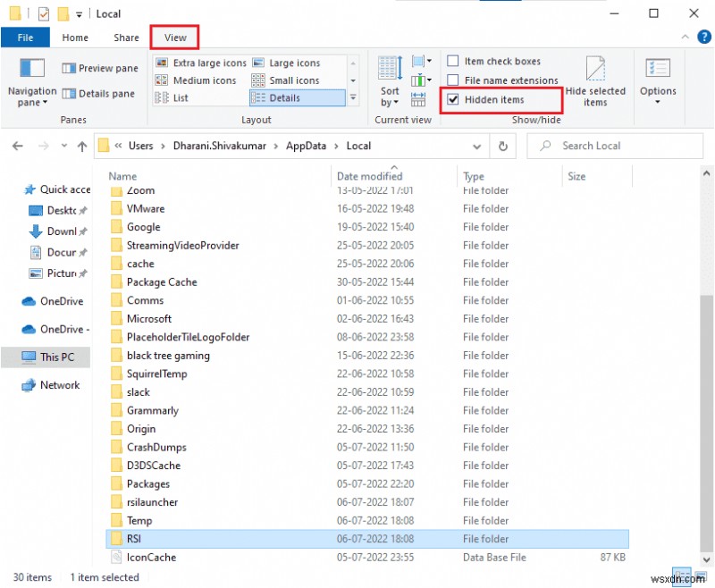Select Network in navigation pane

(x=51, y=385)
